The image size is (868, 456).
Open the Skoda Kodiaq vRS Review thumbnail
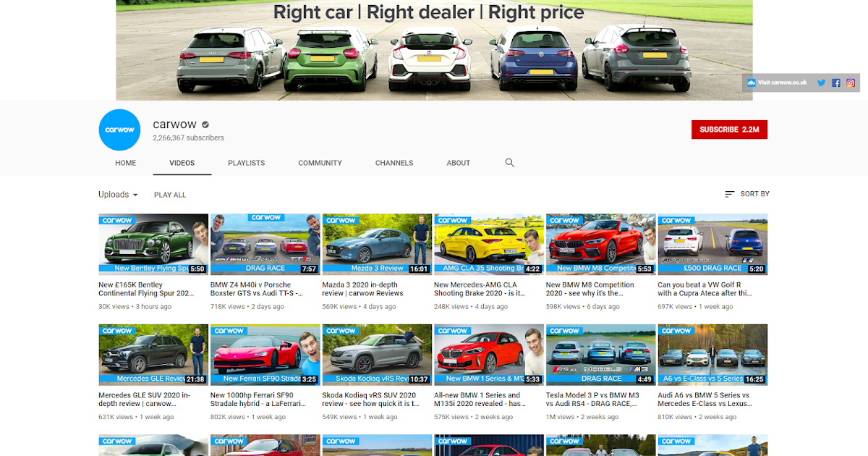[x=377, y=355]
